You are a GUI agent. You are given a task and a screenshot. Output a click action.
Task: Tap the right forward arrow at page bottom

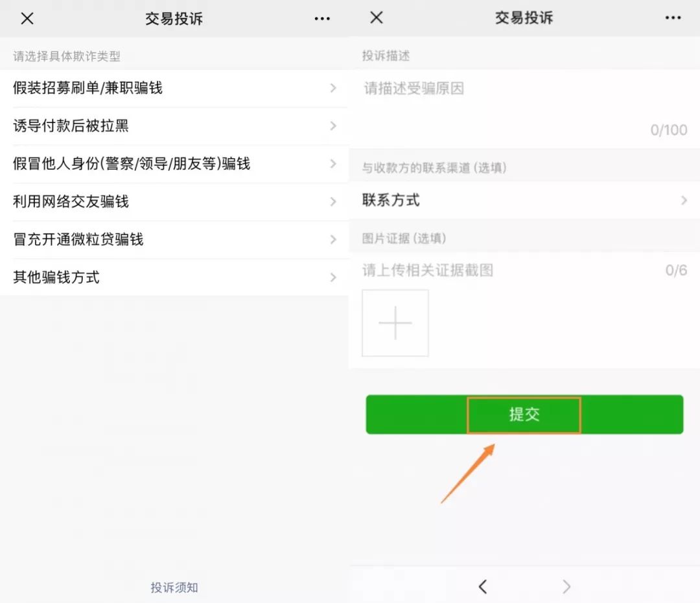point(566,586)
